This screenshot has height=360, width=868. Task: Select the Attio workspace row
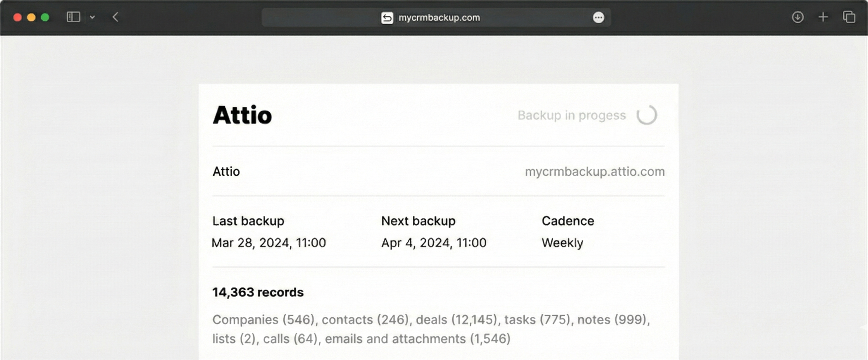click(x=226, y=171)
